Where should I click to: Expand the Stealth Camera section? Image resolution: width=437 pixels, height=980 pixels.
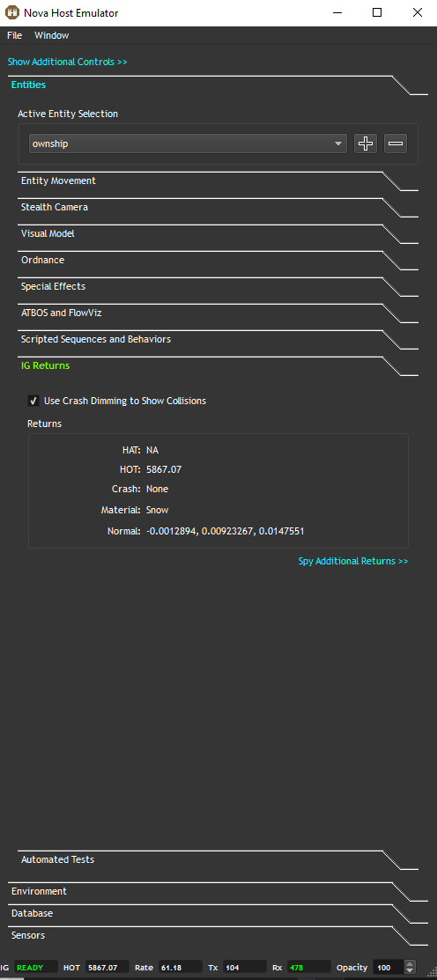coord(55,207)
